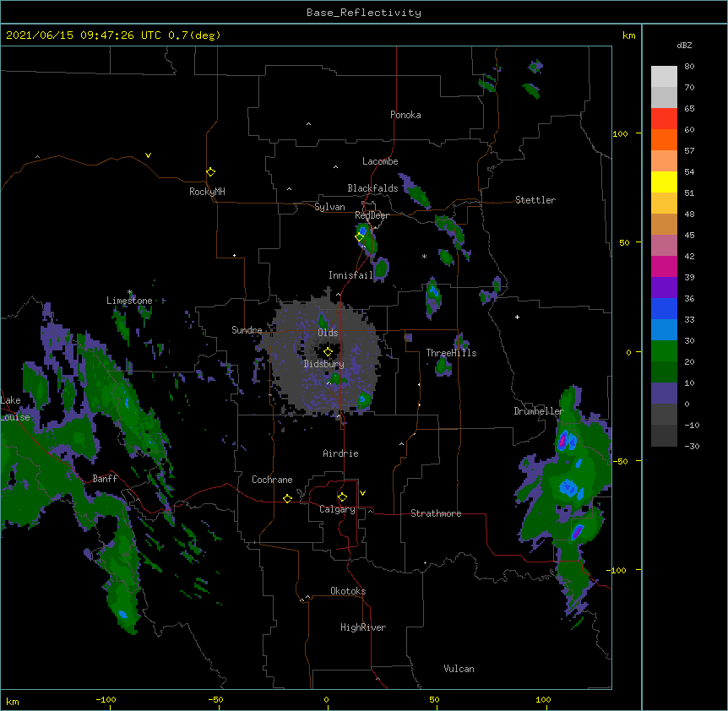Click the Base_Reflectivity title

coord(364,13)
